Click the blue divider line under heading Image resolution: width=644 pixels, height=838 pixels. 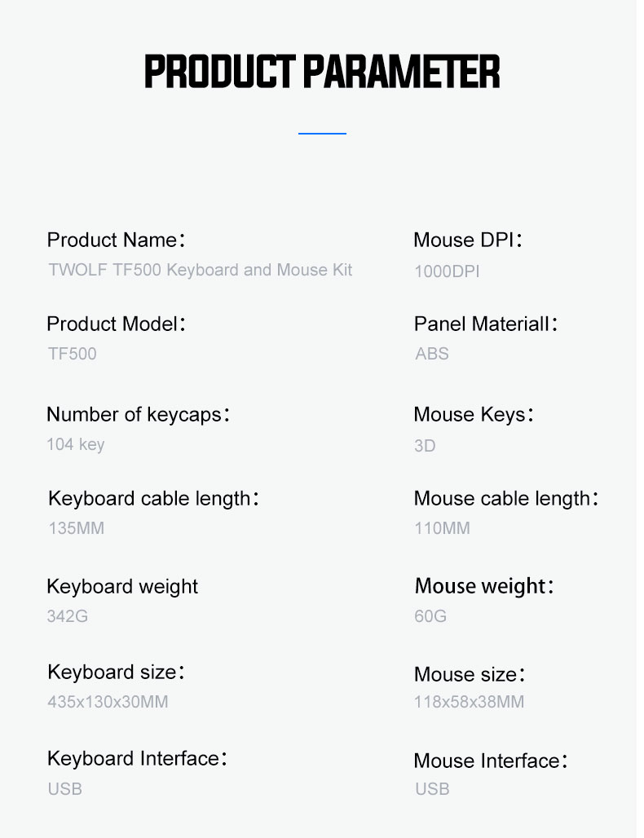click(322, 133)
